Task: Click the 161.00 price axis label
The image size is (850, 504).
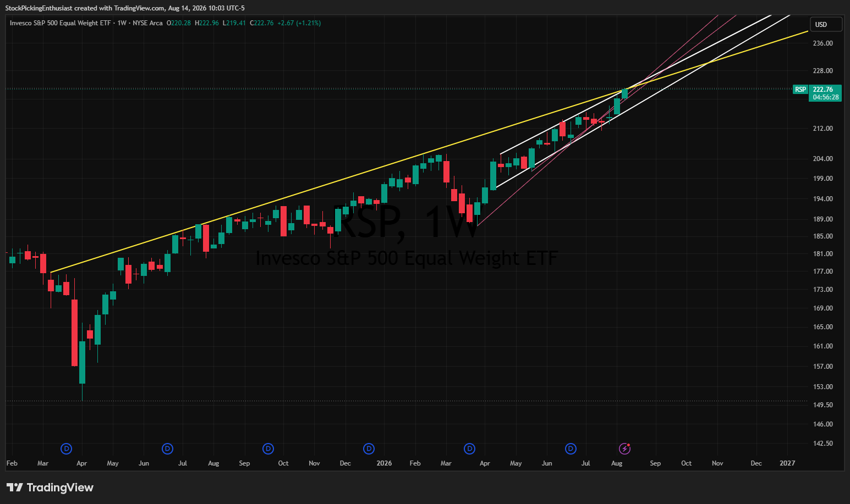Action: click(822, 346)
